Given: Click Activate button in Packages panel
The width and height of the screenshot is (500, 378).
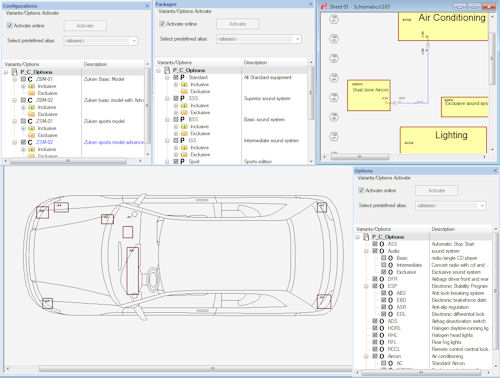Looking at the screenshot, I should [238, 24].
